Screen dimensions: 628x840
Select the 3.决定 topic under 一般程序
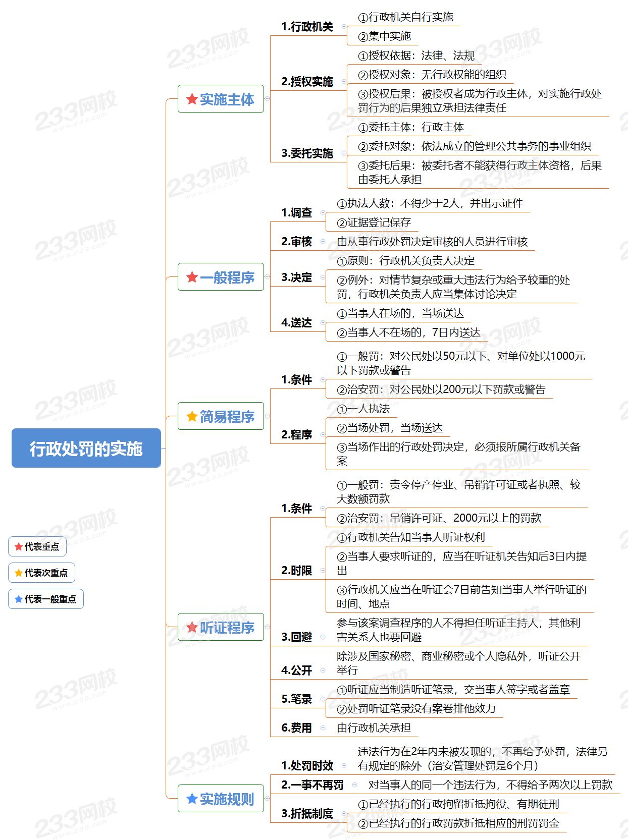pyautogui.click(x=297, y=277)
